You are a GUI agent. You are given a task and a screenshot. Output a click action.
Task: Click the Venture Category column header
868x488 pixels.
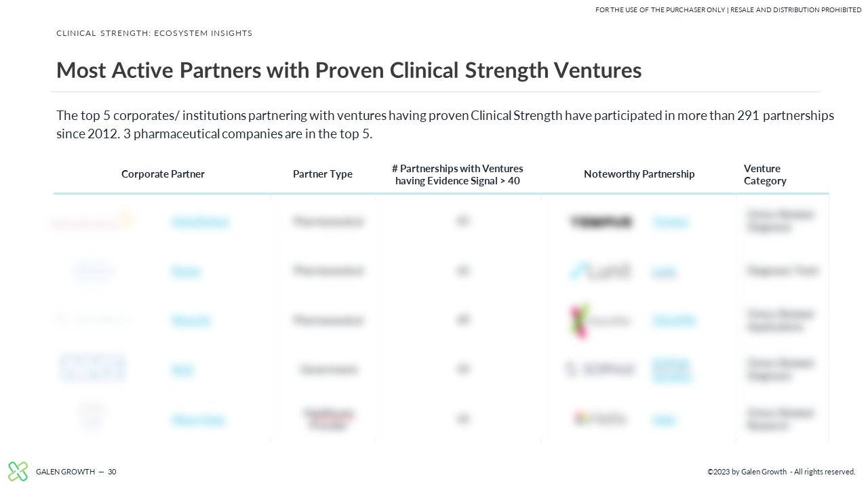coord(765,175)
